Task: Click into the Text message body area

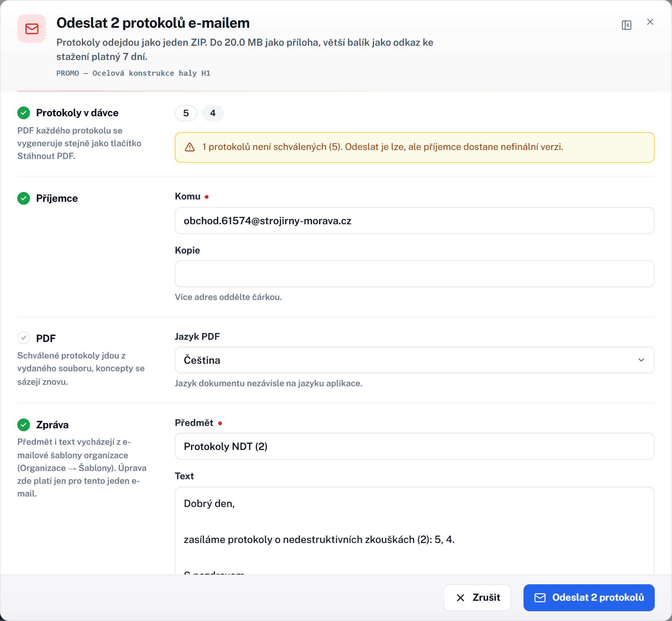Action: pos(415,531)
